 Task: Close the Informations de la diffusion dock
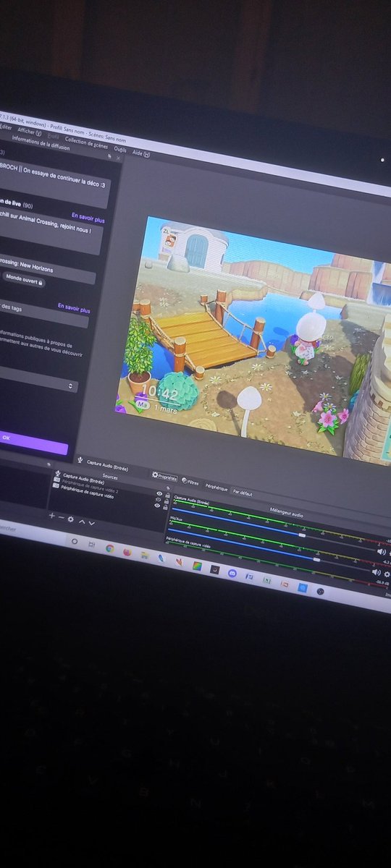pos(118,157)
